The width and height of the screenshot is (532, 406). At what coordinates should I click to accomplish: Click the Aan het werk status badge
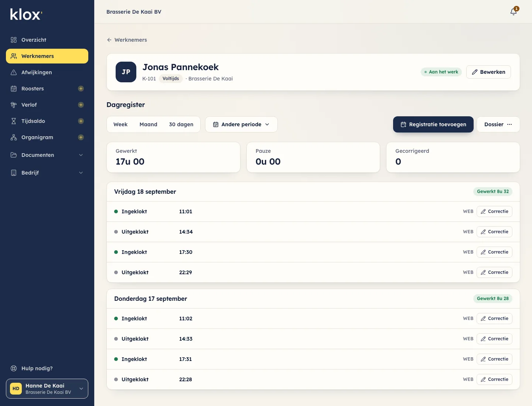(x=441, y=72)
